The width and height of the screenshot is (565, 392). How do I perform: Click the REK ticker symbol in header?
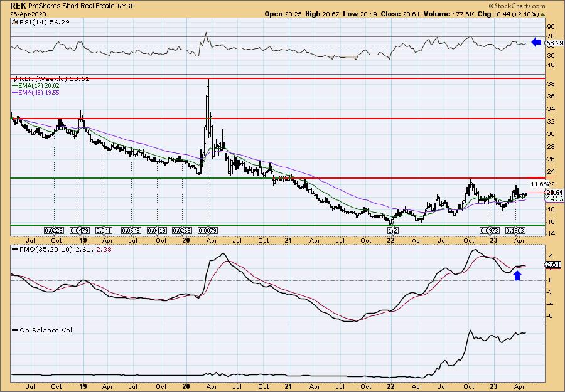[x=18, y=6]
